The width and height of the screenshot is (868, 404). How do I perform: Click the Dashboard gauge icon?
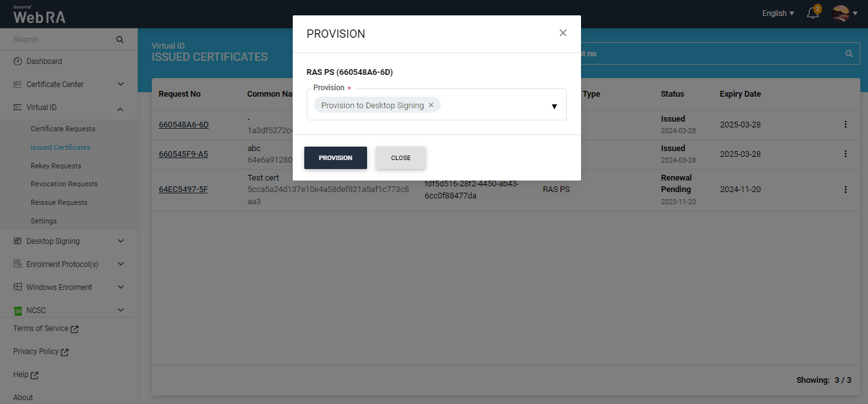[18, 61]
